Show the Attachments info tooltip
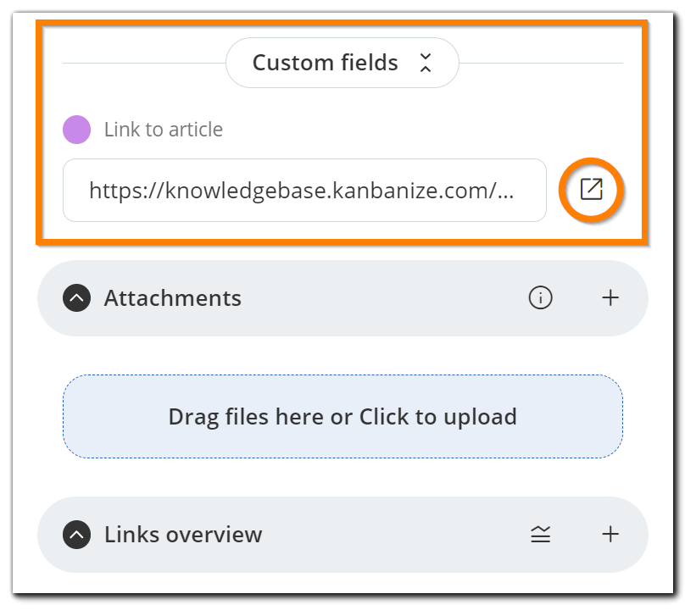This screenshot has width=696, height=616. pyautogui.click(x=540, y=297)
